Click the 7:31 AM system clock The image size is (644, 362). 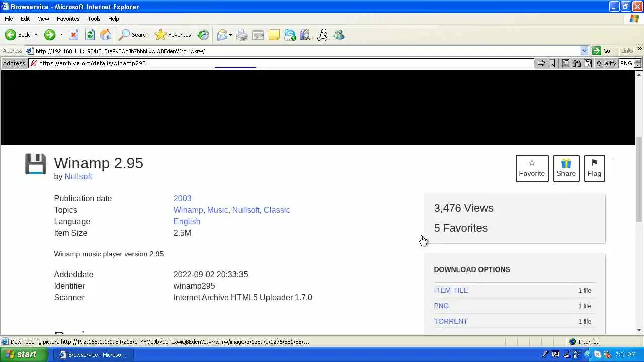[626, 355]
